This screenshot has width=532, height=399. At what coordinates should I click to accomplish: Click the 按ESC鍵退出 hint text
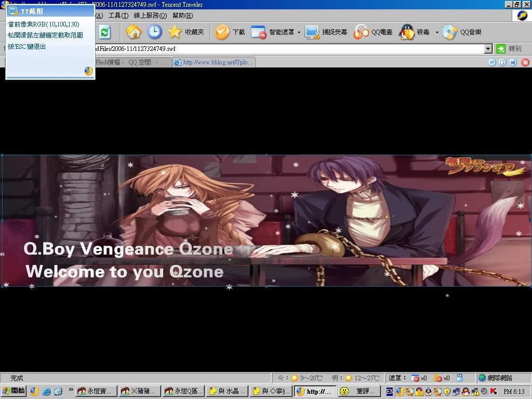tap(26, 46)
